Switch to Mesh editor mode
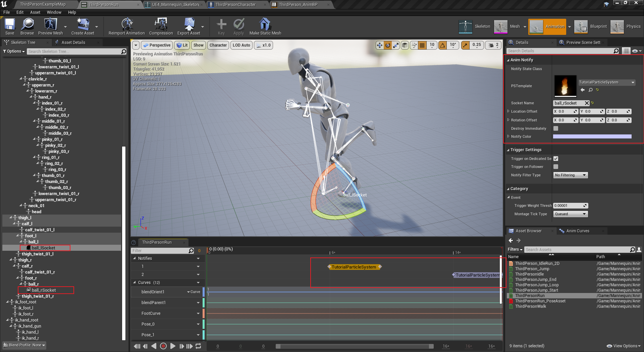The height and width of the screenshot is (352, 644). tap(507, 26)
